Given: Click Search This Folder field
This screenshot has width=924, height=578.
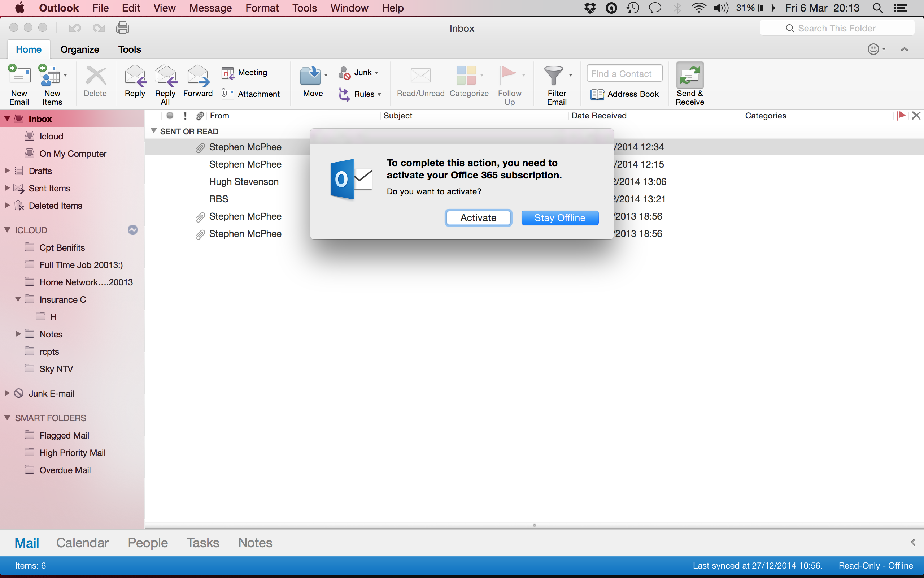Looking at the screenshot, I should coord(837,28).
